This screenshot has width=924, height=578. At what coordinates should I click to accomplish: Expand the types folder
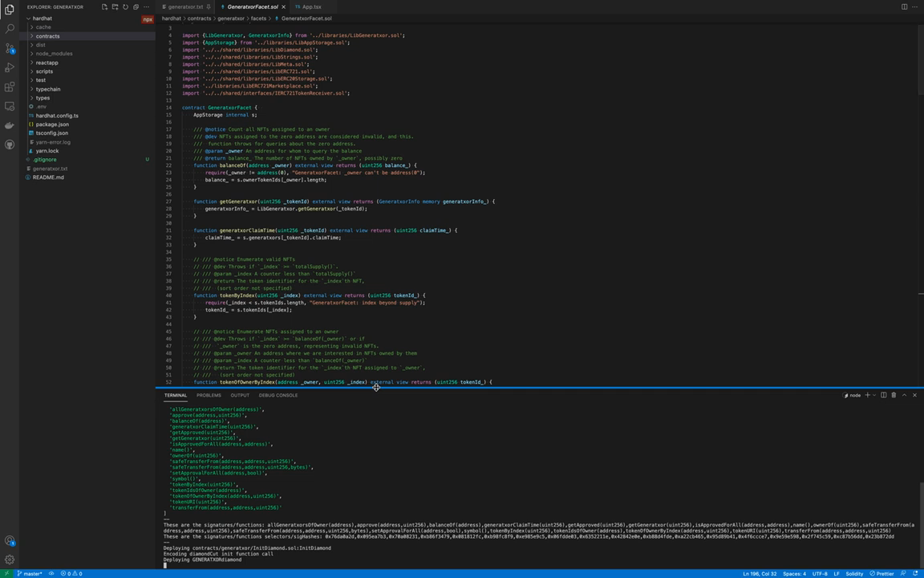[87, 98]
